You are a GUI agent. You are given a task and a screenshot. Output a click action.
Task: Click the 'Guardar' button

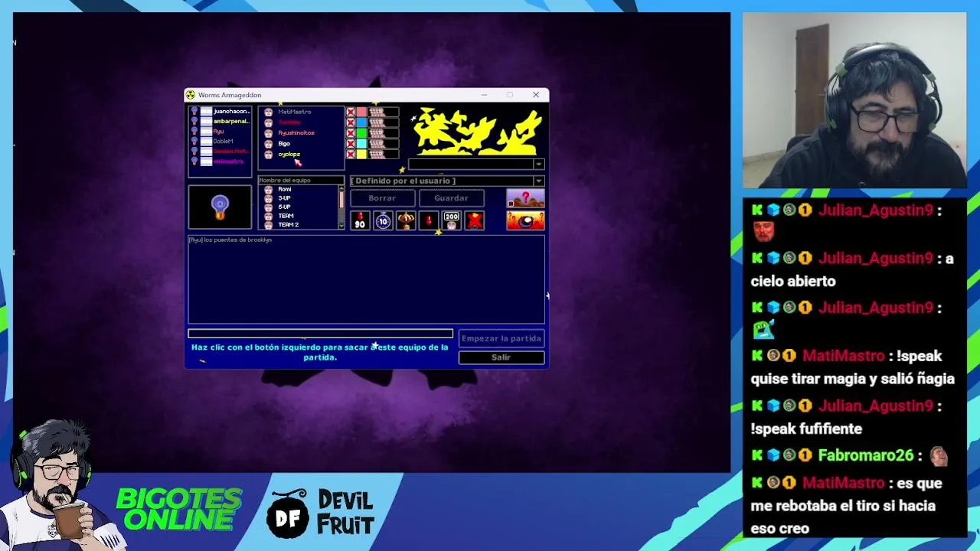pyautogui.click(x=451, y=198)
